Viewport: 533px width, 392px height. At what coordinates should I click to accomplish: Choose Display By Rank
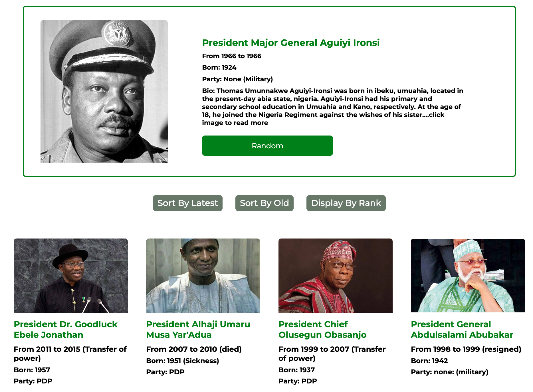pyautogui.click(x=346, y=203)
